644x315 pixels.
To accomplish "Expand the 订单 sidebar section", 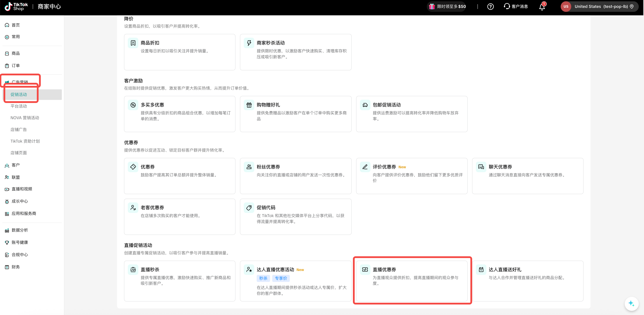I will click(x=16, y=66).
